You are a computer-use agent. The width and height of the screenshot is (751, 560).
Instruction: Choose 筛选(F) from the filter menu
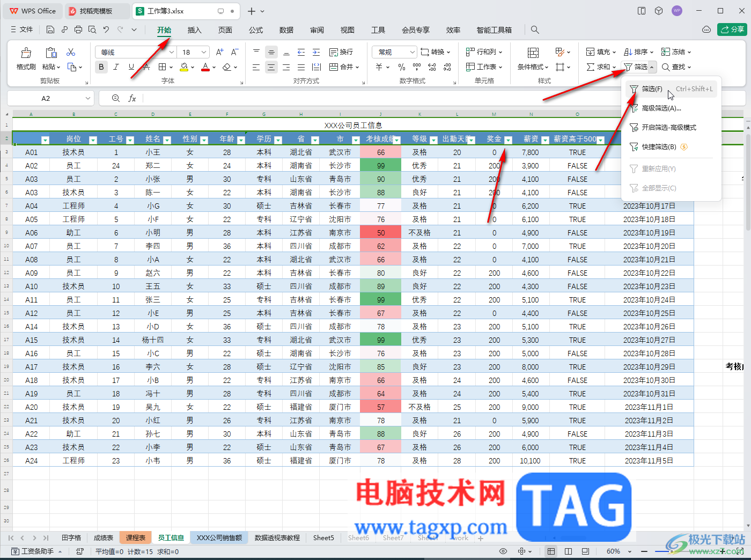click(x=671, y=89)
